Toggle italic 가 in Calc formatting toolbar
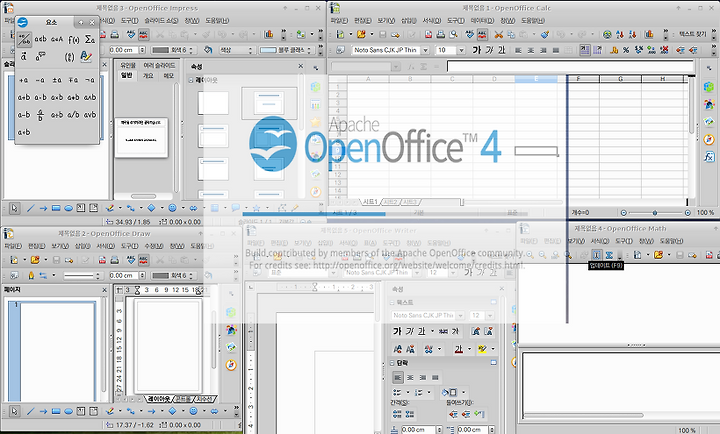This screenshot has width=720, height=434. pyautogui.click(x=489, y=50)
